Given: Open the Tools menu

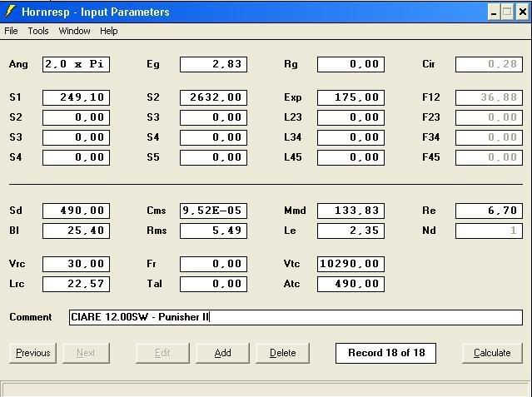Looking at the screenshot, I should [x=38, y=31].
